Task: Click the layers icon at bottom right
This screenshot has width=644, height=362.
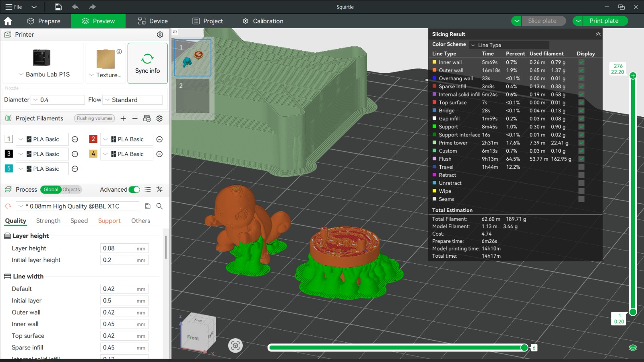Action: 633,348
